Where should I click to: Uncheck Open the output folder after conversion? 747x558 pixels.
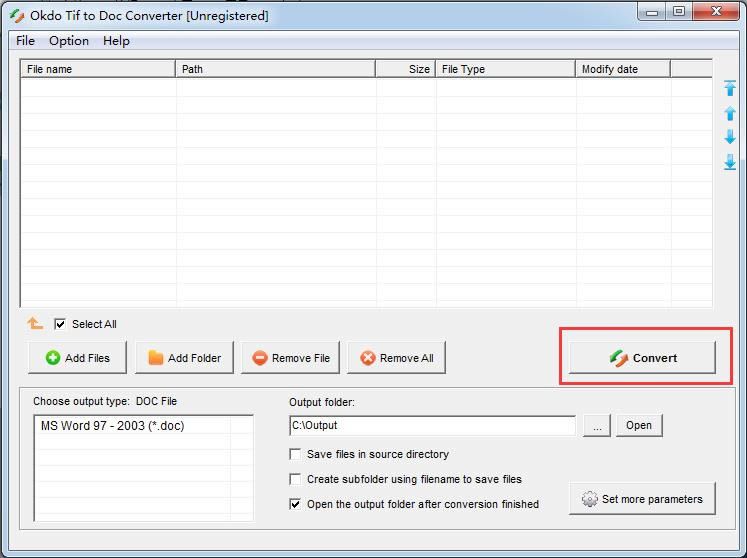(295, 504)
